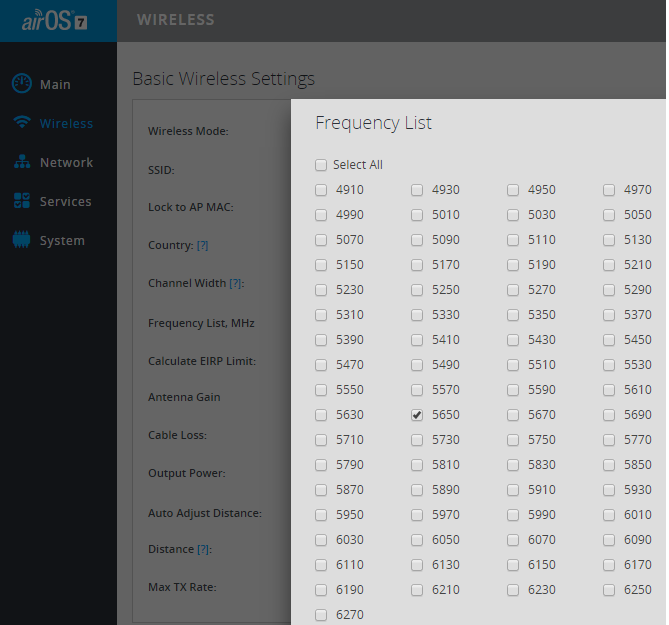Click the Network topology icon
Viewport: 669px width, 625px height.
click(x=22, y=162)
